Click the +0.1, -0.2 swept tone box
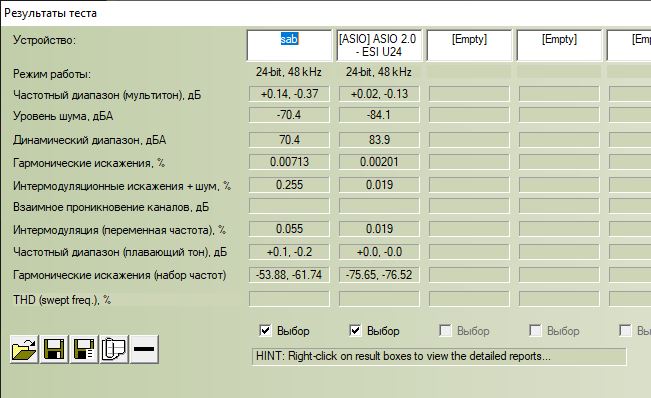This screenshot has width=651, height=398. (289, 252)
